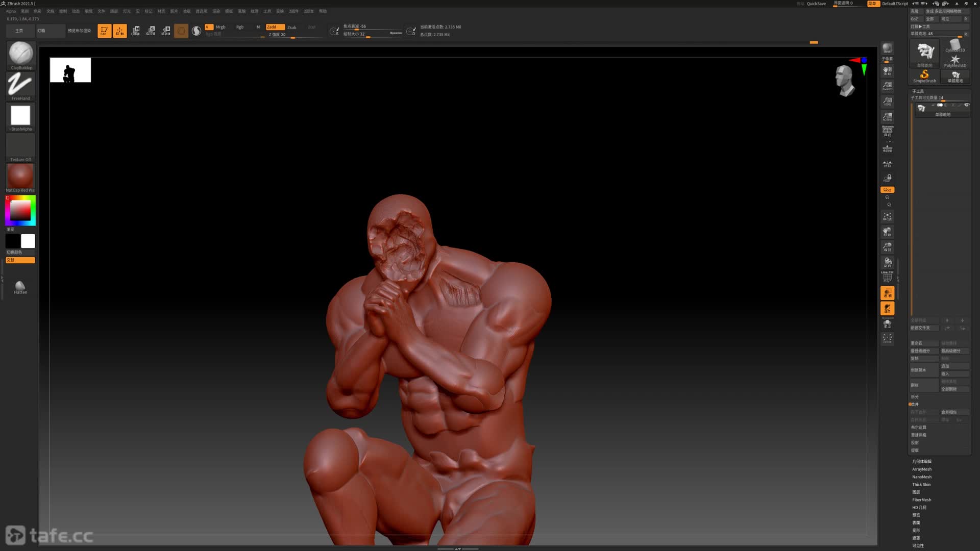Viewport: 980px width, 551px height.
Task: Activate the Move gizmo mode
Action: (135, 31)
